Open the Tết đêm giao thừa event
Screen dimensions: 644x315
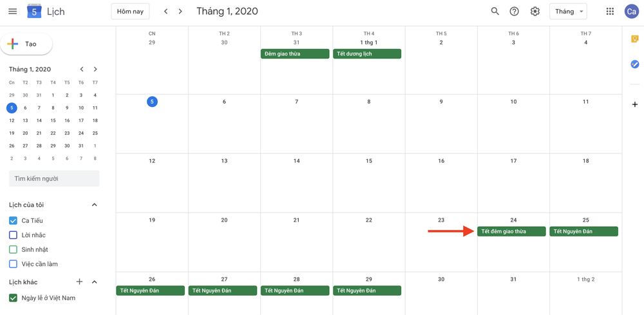click(x=511, y=232)
